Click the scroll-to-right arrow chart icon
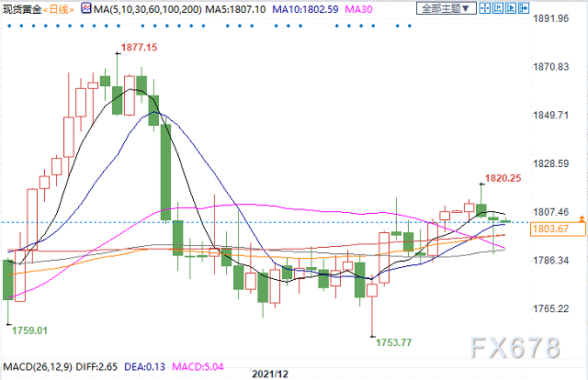This screenshot has height=380, width=588. pos(524,8)
